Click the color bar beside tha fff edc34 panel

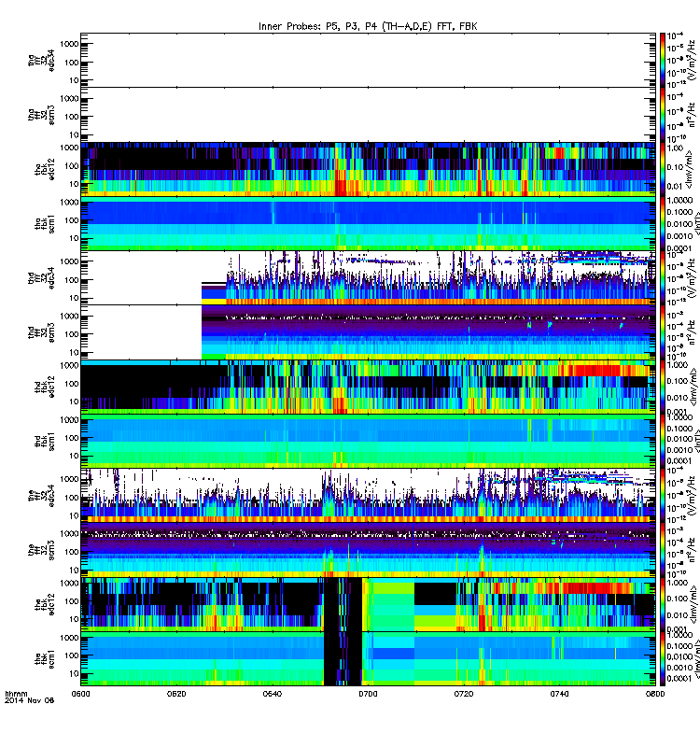coord(663,60)
